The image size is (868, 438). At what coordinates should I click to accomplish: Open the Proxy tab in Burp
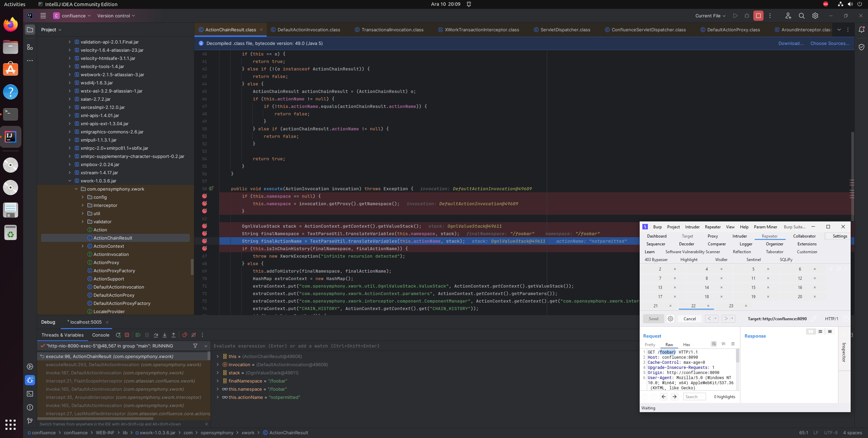(x=713, y=236)
